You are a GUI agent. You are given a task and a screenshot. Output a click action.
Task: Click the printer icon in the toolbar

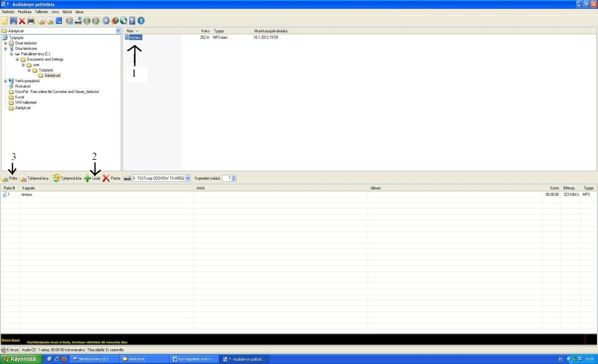pos(30,21)
